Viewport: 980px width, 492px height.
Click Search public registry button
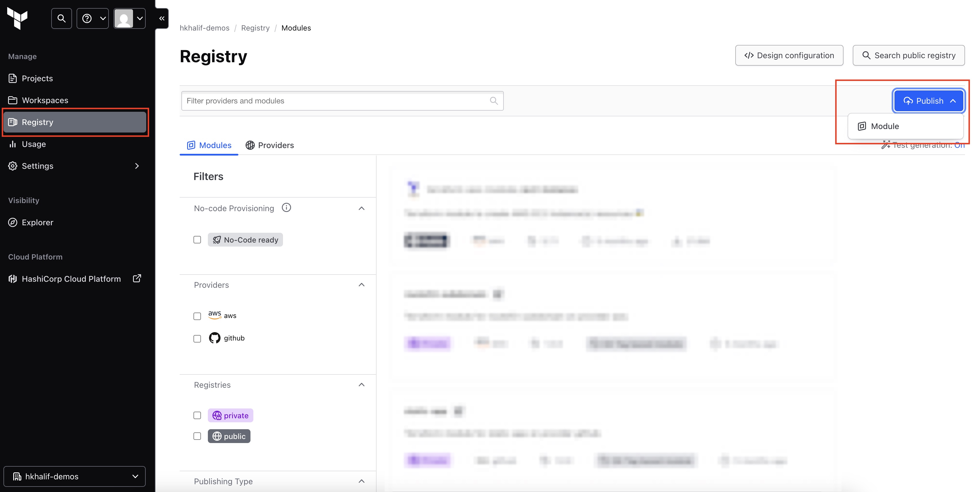coord(909,56)
